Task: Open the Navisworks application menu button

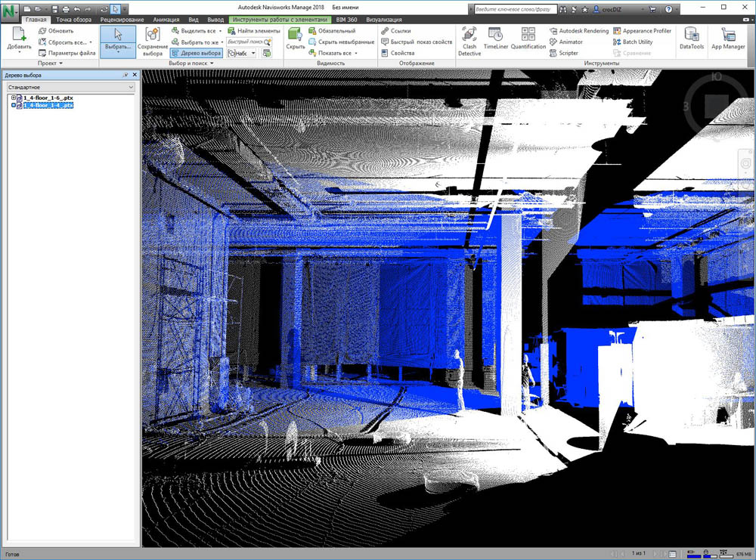Action: pos(10,13)
